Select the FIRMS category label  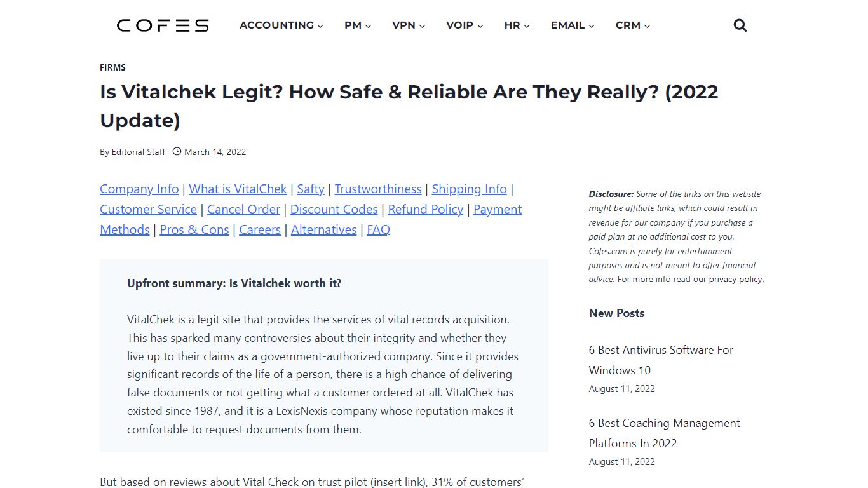pos(112,67)
